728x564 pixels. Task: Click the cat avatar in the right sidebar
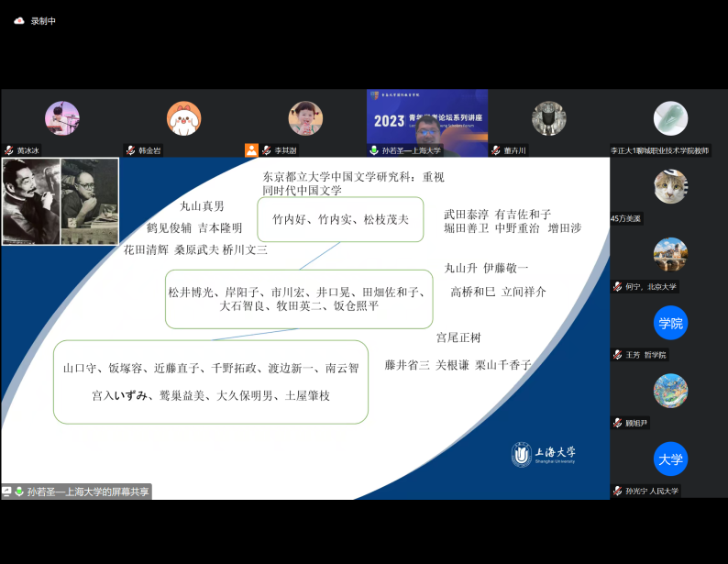click(670, 187)
